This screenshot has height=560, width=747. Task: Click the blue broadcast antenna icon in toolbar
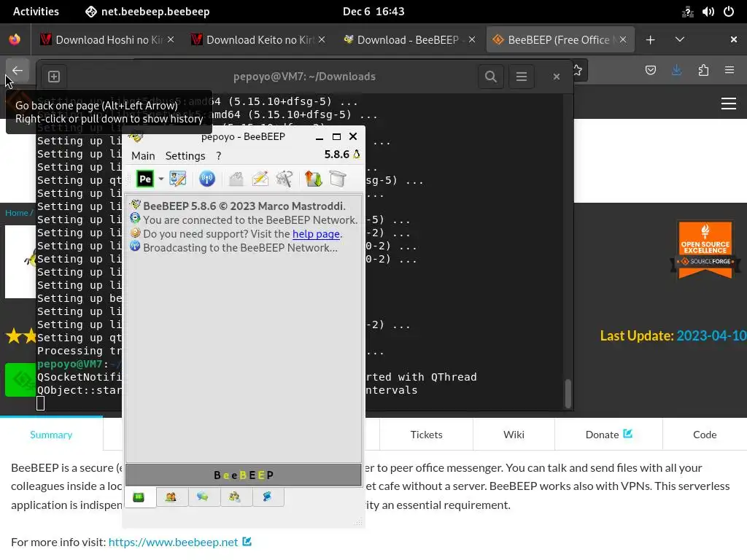point(206,179)
